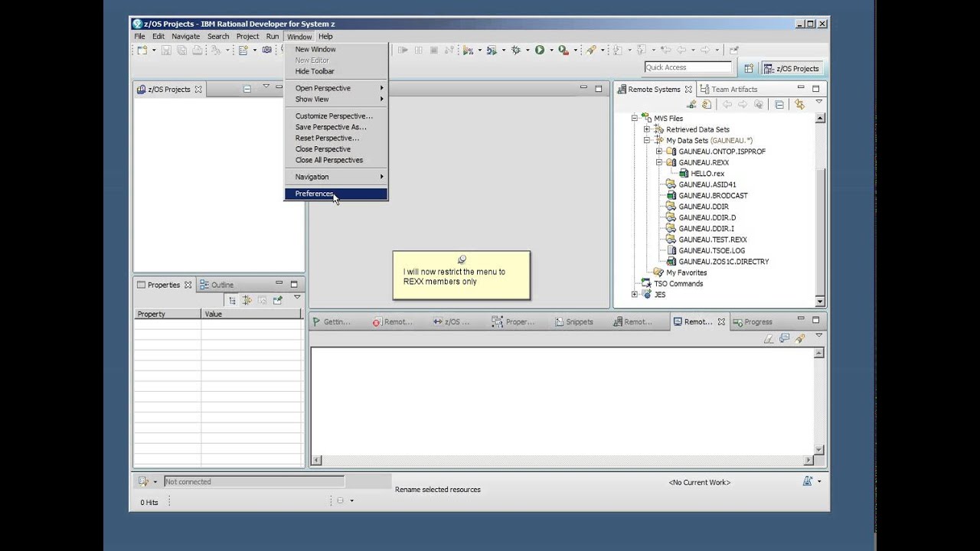980x551 pixels.
Task: Open the Open Perspective submenu
Action: [x=336, y=88]
